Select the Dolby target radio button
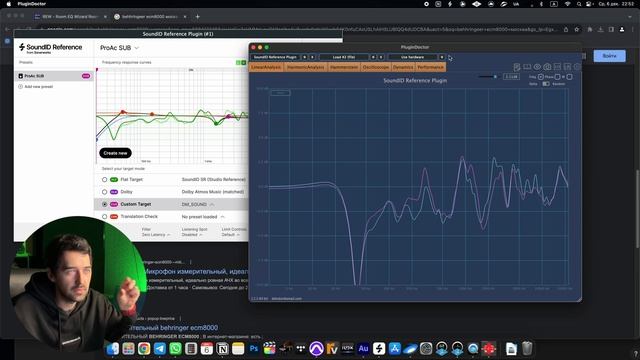The width and height of the screenshot is (640, 360). pyautogui.click(x=104, y=192)
